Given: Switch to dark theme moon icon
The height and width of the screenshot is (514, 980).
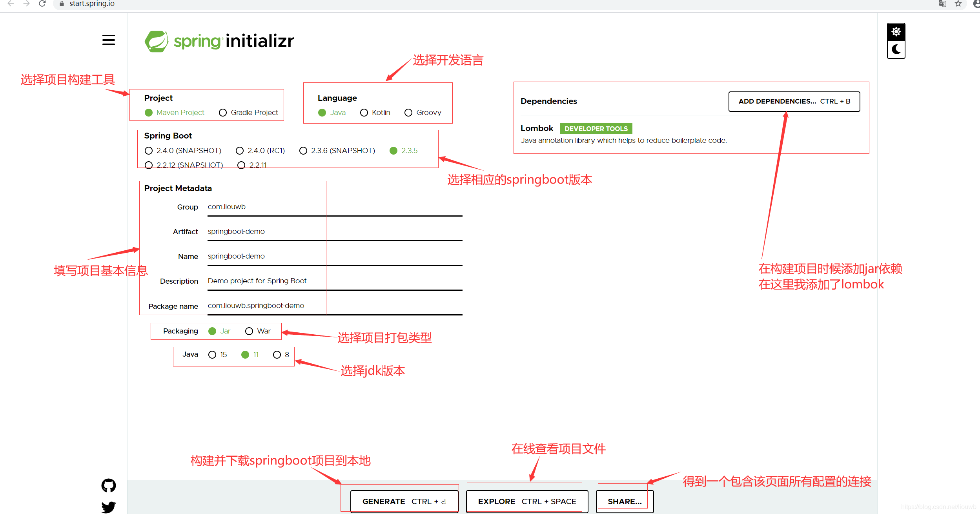Looking at the screenshot, I should [x=896, y=49].
